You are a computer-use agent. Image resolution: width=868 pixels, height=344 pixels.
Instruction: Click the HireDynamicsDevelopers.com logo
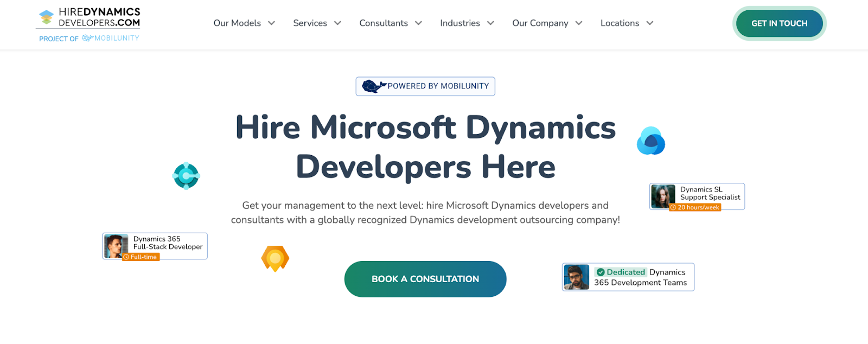pos(90,17)
